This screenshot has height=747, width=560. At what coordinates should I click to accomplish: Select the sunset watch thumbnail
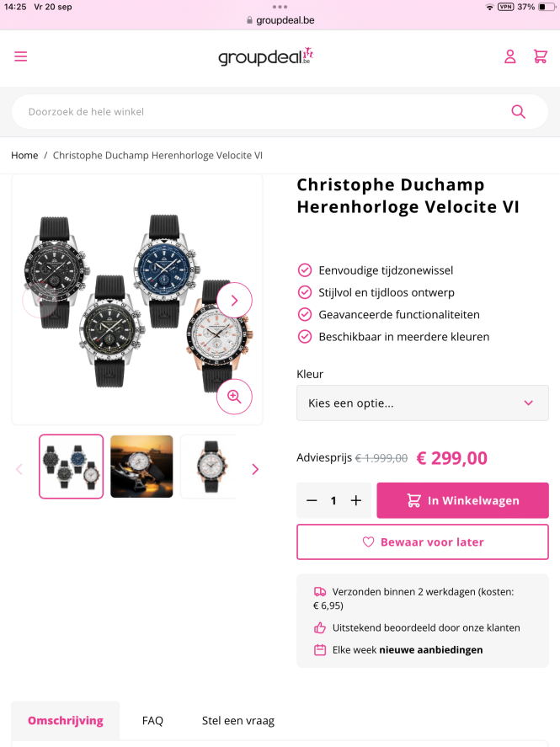click(141, 467)
